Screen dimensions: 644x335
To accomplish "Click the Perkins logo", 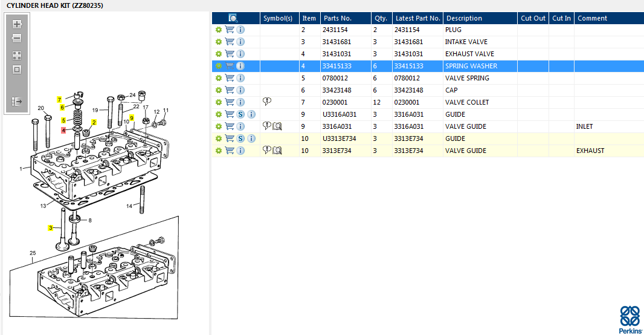I will (631, 319).
